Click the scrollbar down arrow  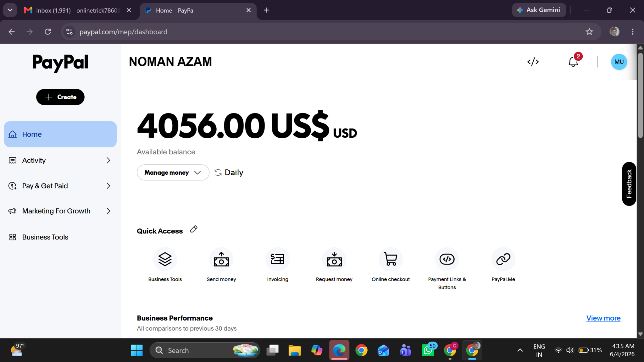(x=640, y=334)
